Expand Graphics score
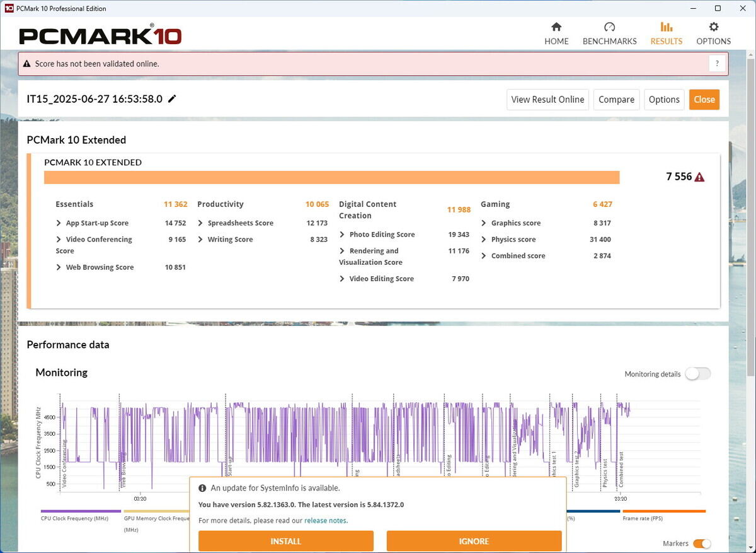Image resolution: width=756 pixels, height=553 pixels. [484, 223]
